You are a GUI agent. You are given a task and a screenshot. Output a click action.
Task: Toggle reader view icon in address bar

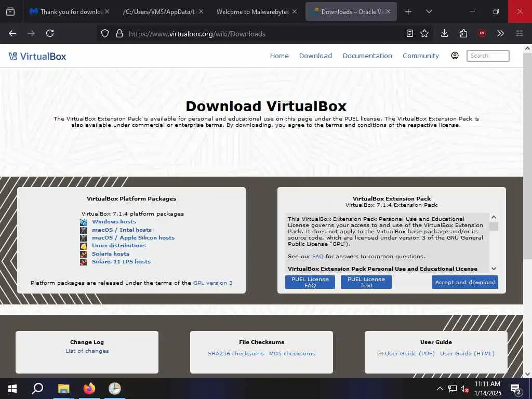pyautogui.click(x=410, y=33)
